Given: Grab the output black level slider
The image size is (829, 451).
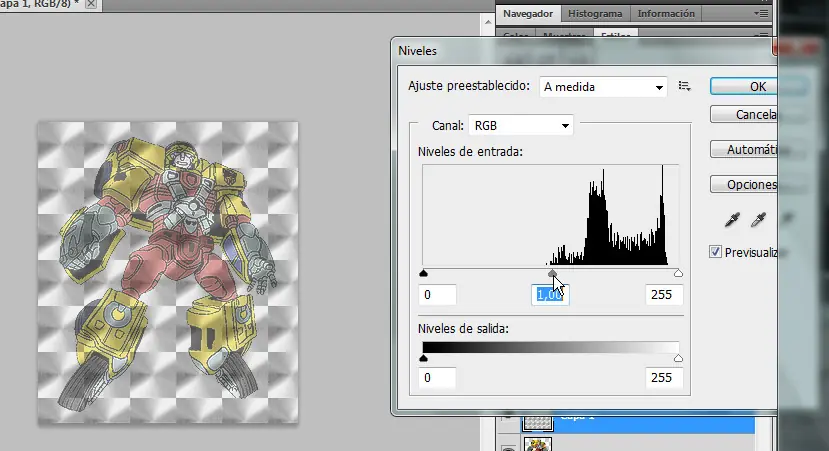Looking at the screenshot, I should tap(423, 358).
